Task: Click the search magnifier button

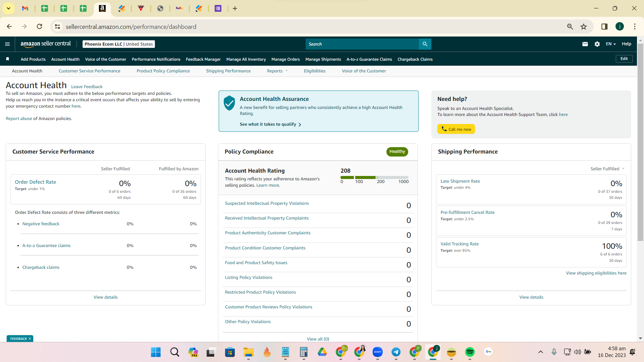Action: (425, 44)
